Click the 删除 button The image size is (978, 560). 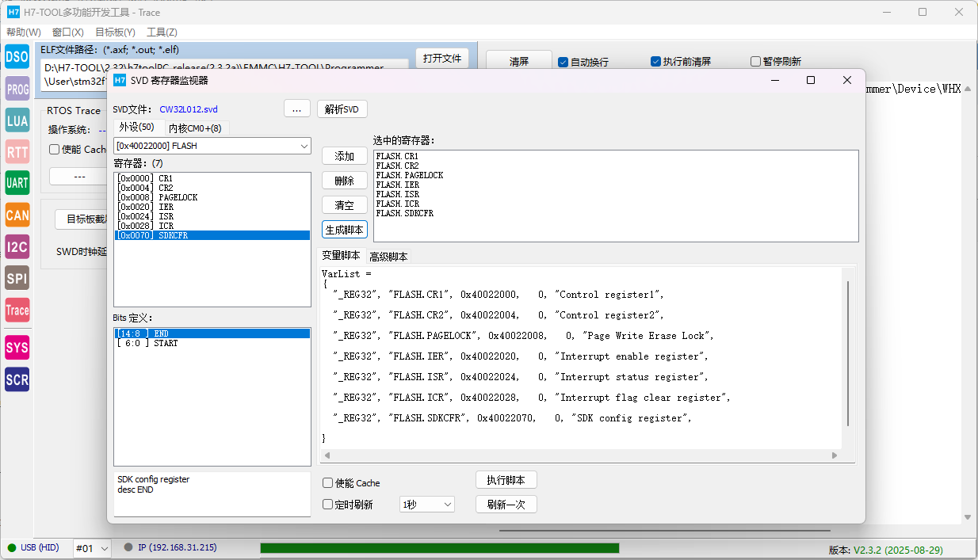345,181
